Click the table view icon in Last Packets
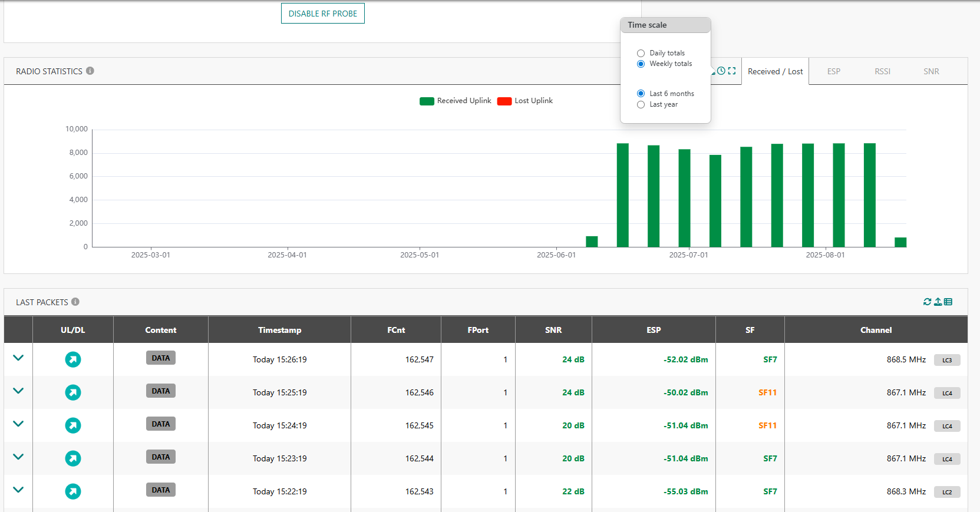Image resolution: width=980 pixels, height=512 pixels. click(948, 302)
